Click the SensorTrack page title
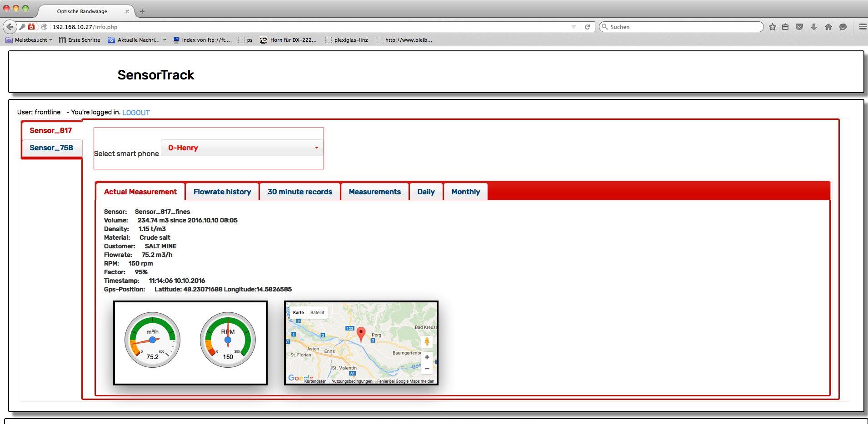This screenshot has width=868, height=424. point(156,75)
